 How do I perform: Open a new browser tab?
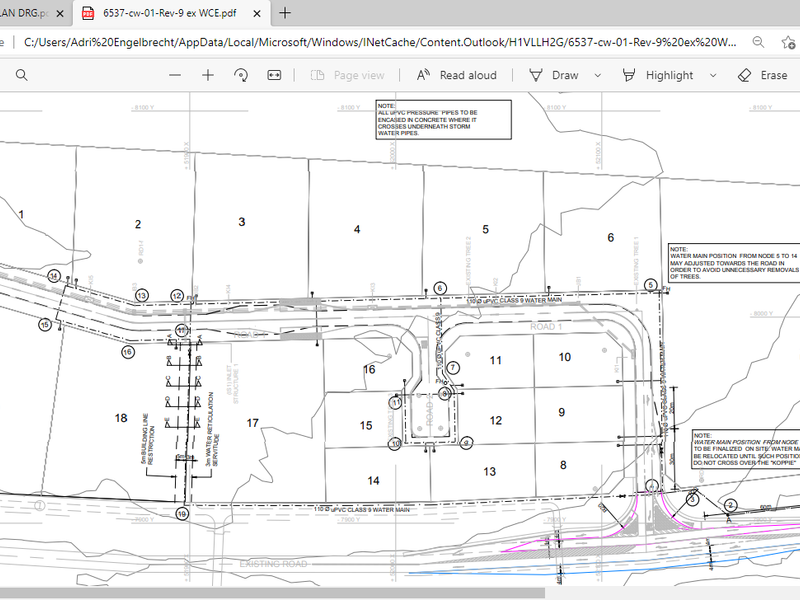click(x=285, y=13)
